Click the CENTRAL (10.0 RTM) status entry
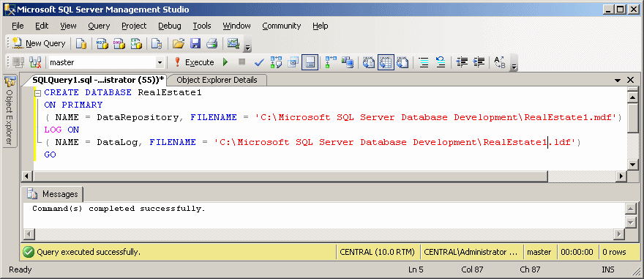This screenshot has width=644, height=279. click(377, 252)
